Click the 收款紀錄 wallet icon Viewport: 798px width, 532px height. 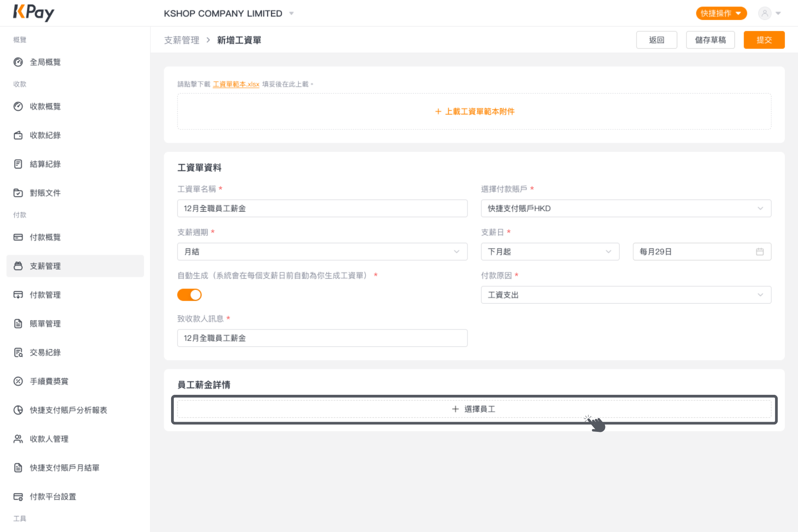tap(18, 135)
